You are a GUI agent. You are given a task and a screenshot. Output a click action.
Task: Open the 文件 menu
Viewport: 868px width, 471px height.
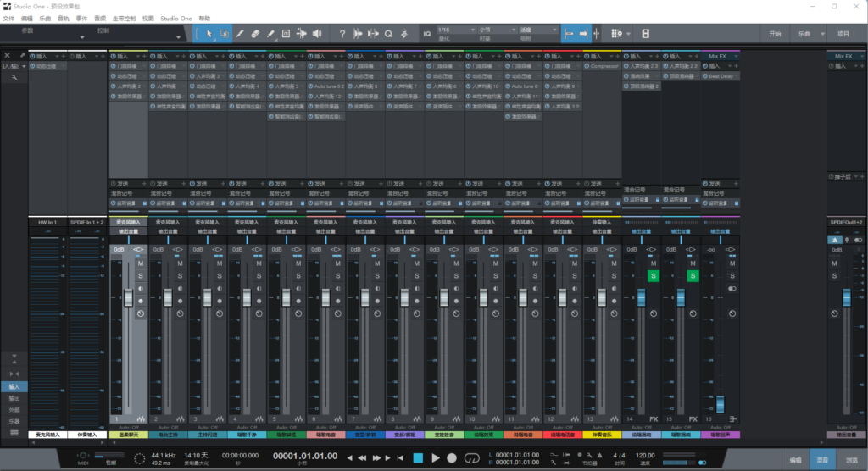8,18
